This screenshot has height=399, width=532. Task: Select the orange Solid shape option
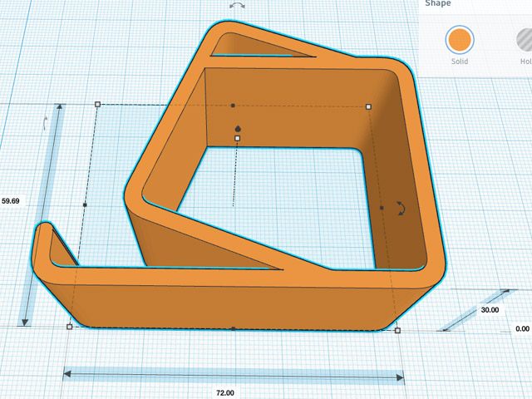(x=459, y=39)
